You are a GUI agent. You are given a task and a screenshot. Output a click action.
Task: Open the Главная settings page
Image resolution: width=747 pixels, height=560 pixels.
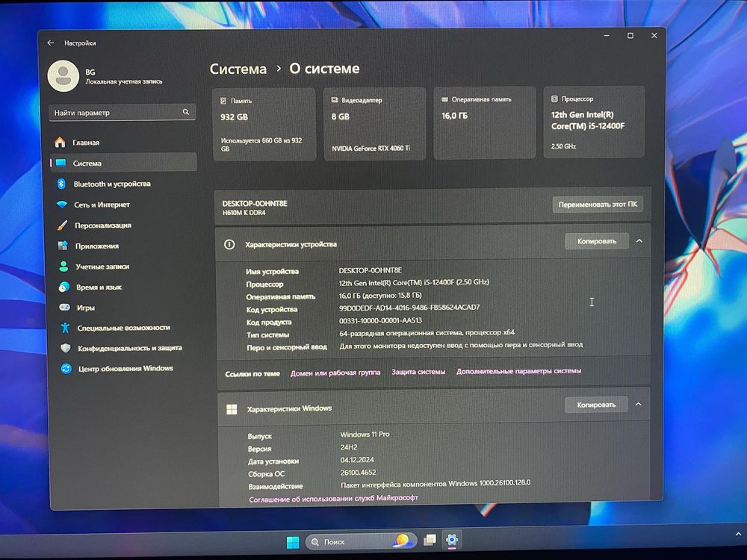point(123,142)
